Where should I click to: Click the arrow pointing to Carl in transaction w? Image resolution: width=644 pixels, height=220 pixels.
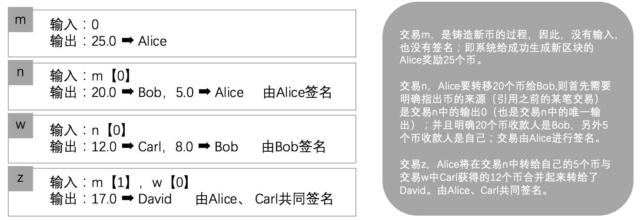pyautogui.click(x=127, y=147)
